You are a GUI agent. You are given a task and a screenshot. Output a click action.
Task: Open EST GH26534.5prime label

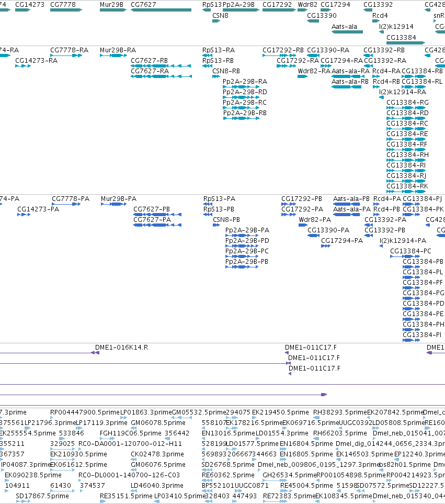tap(290, 475)
